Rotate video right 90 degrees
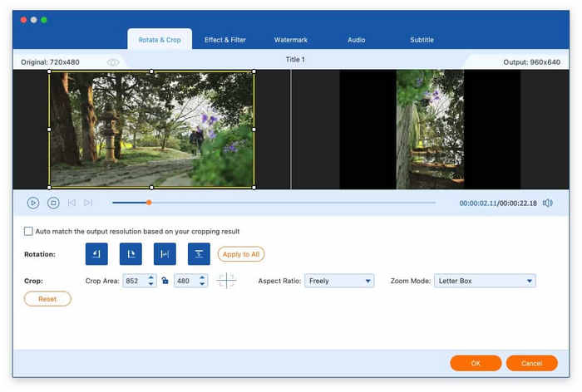 pos(131,254)
